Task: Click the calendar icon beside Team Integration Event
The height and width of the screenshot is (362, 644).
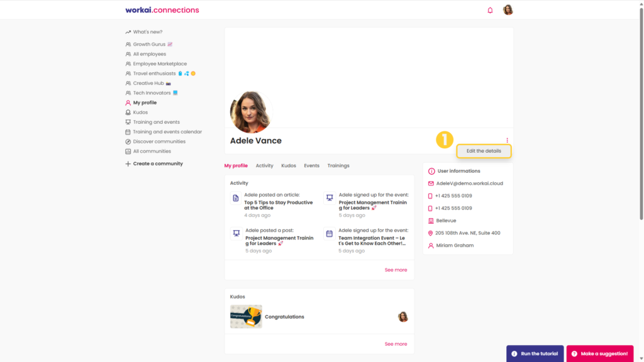Action: click(x=330, y=234)
